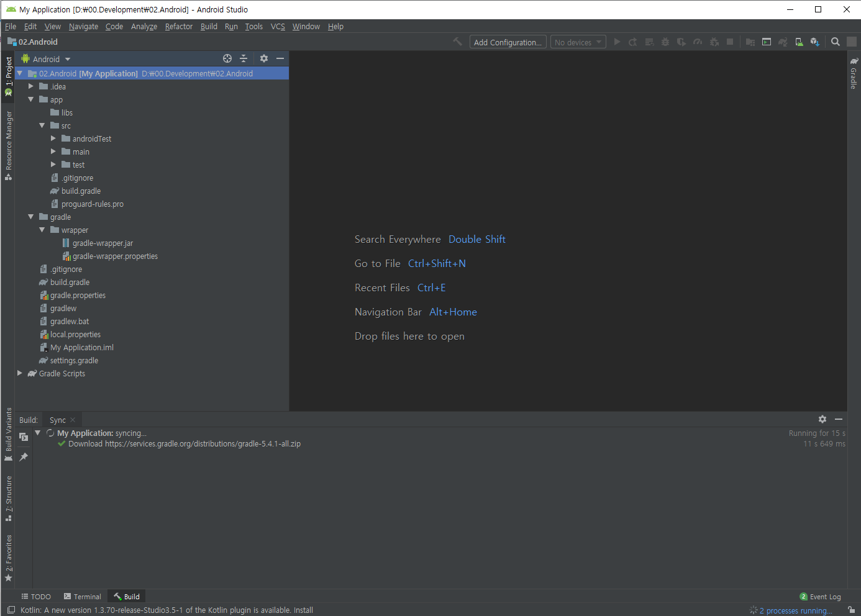Viewport: 861px width, 616px height.
Task: Open Build panel settings gear
Action: click(822, 419)
